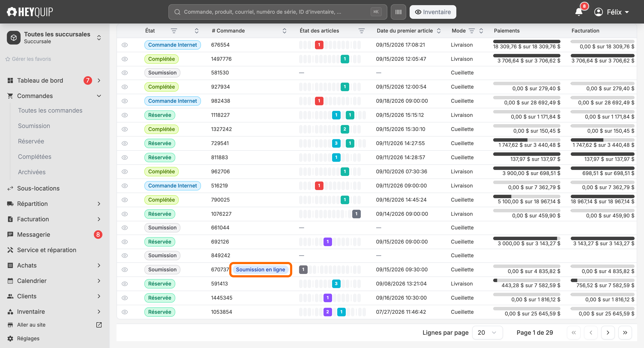The width and height of the screenshot is (644, 348).
Task: Click the Gérer les favoris star icon
Action: point(8,59)
